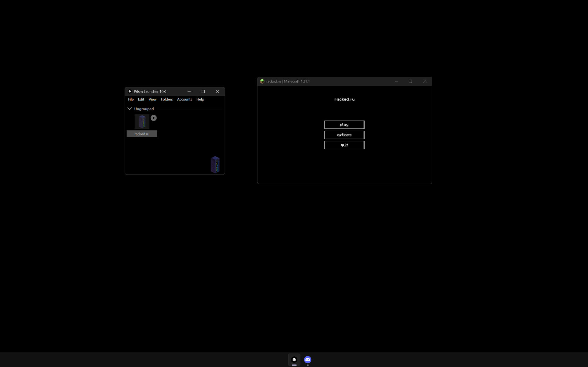Click the quit button in Minecraft
The width and height of the screenshot is (588, 367).
tap(344, 145)
